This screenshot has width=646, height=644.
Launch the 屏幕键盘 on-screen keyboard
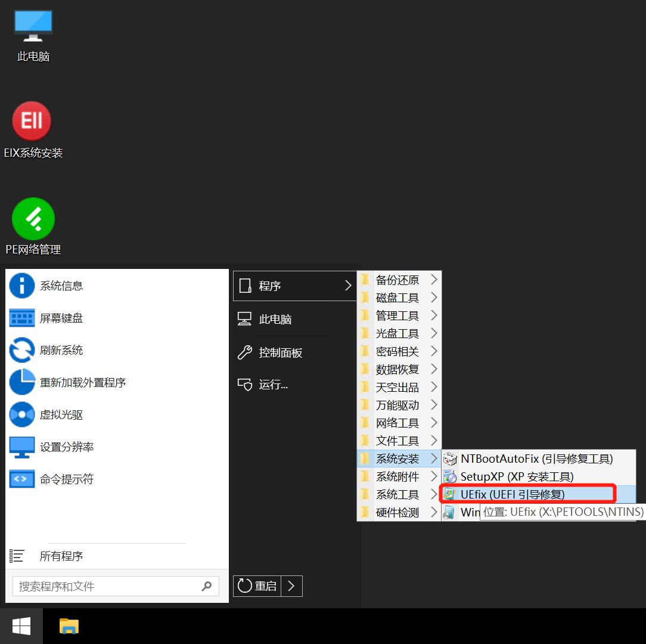pyautogui.click(x=60, y=318)
